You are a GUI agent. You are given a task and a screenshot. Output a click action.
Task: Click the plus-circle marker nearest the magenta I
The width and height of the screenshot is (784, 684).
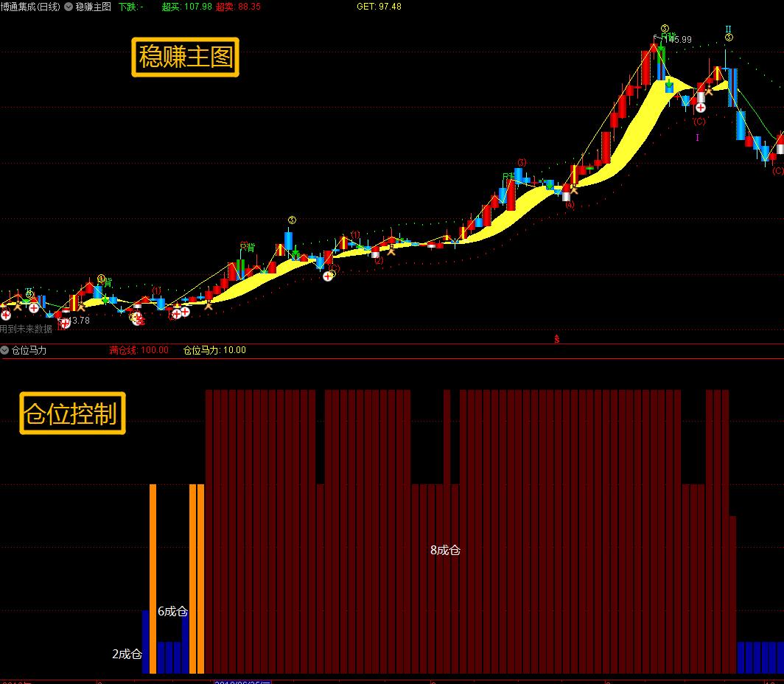click(701, 108)
